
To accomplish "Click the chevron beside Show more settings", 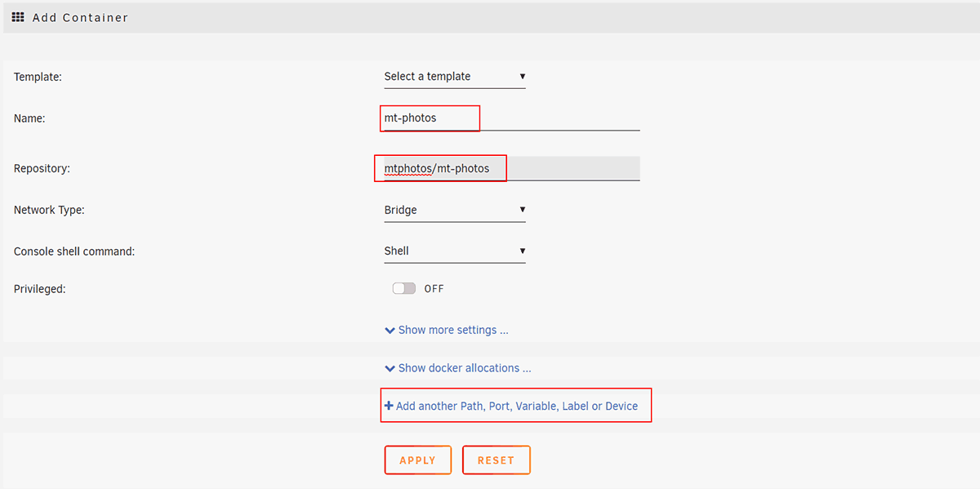I will pos(390,330).
